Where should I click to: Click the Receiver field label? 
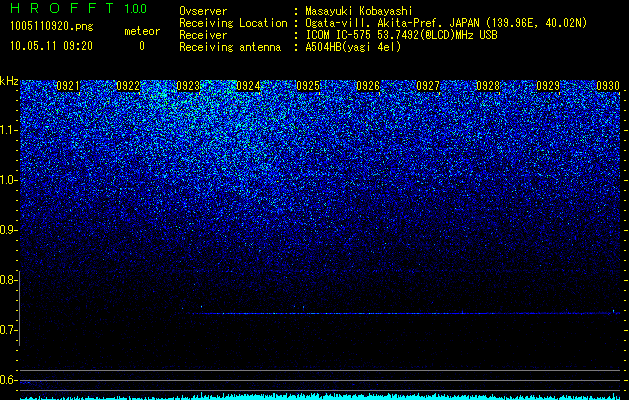(x=203, y=35)
